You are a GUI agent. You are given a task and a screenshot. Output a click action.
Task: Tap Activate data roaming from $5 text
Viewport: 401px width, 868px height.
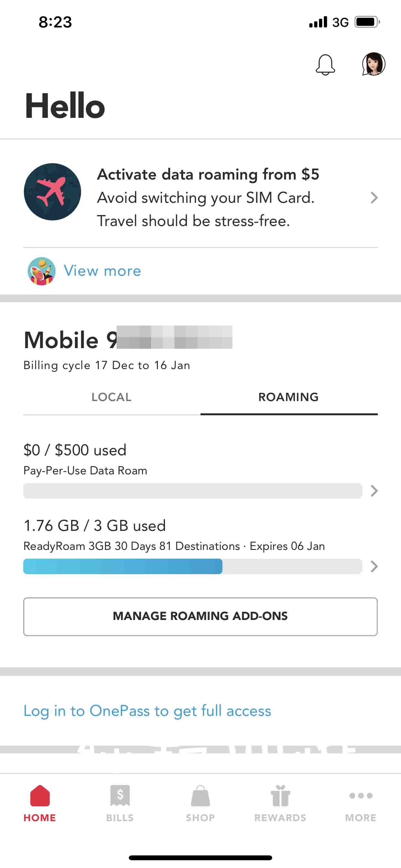tap(208, 175)
